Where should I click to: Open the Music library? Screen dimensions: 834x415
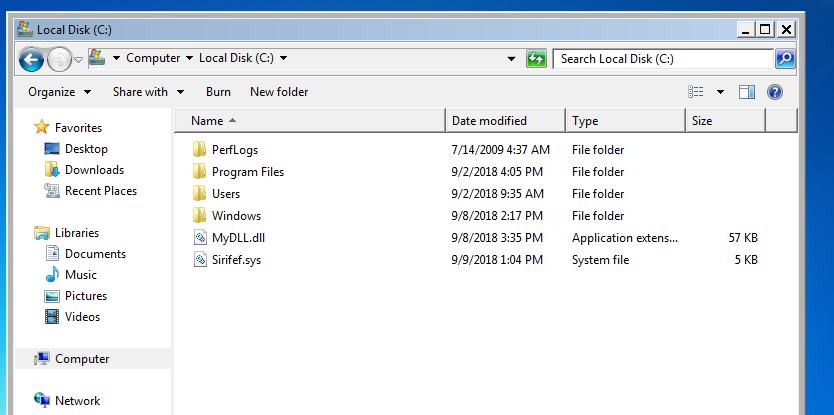(x=71, y=275)
